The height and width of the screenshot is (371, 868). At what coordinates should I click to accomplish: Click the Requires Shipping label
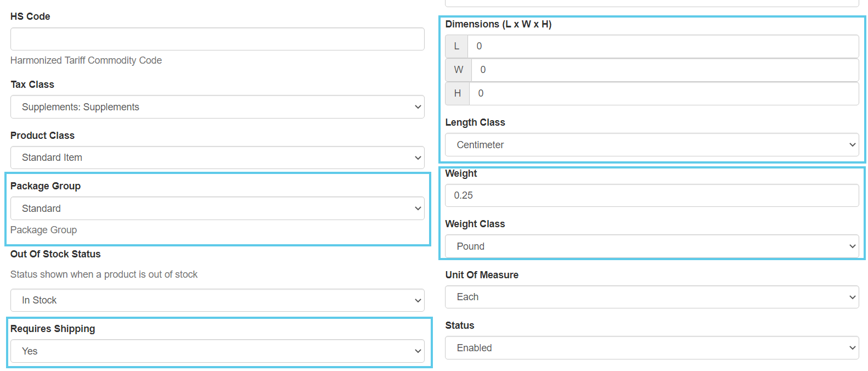point(53,329)
